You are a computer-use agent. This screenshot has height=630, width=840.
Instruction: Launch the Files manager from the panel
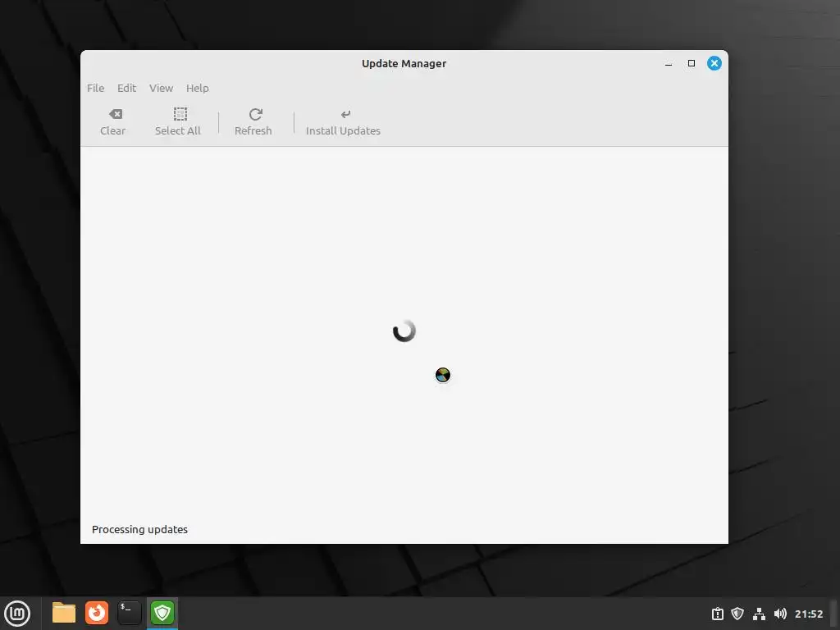(x=64, y=613)
